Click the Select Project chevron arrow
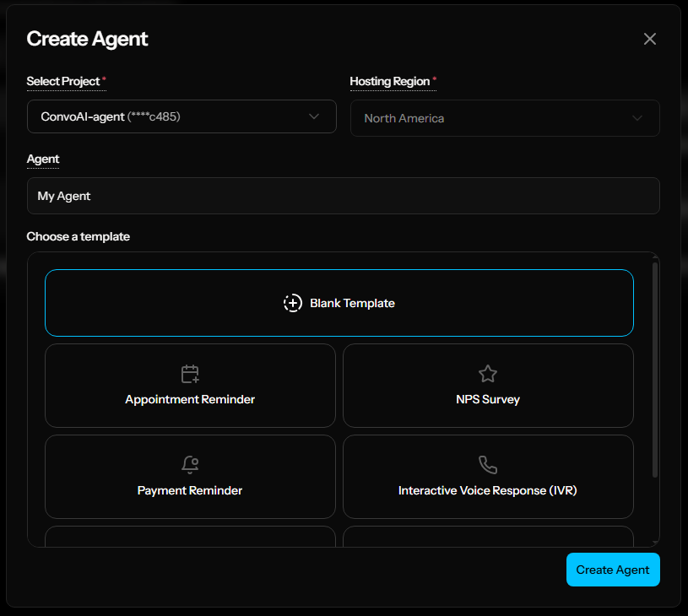 point(314,116)
